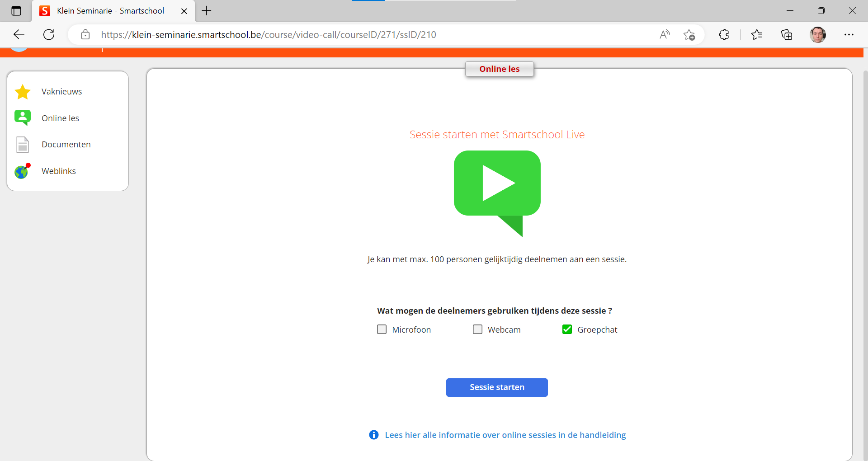Open the tab actions menu button
The image size is (868, 461).
pos(16,11)
